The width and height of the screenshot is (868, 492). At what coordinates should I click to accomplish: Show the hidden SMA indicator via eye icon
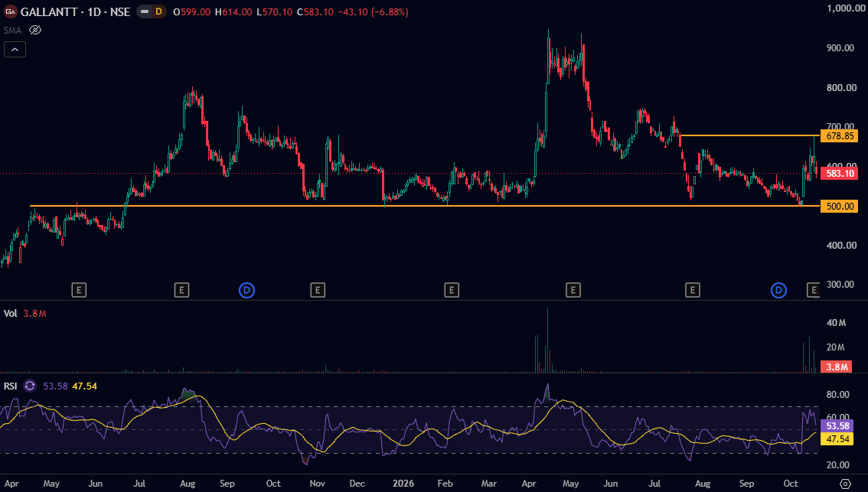[x=35, y=30]
